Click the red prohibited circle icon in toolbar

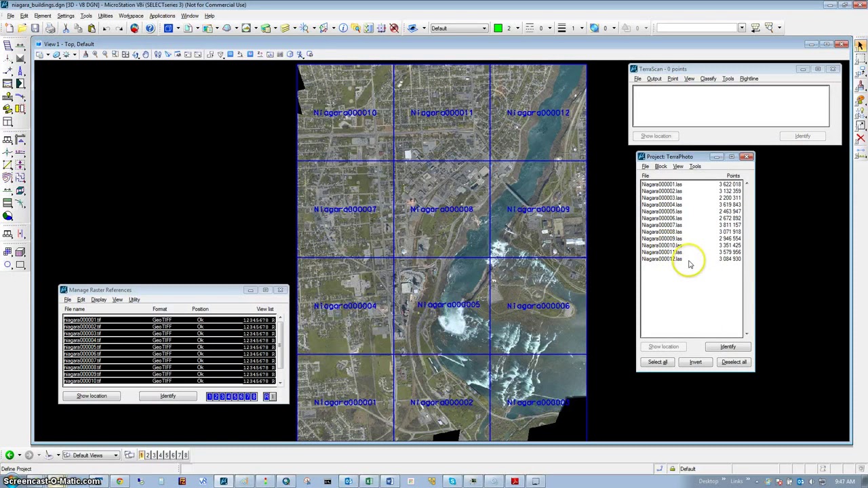coord(394,28)
